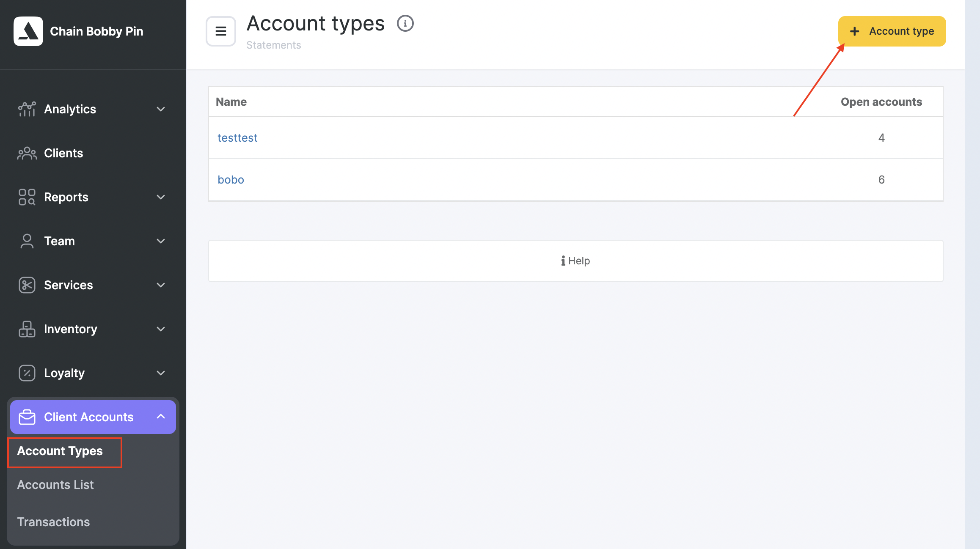Expand the Reports section chevron
The height and width of the screenshot is (549, 980).
click(x=161, y=197)
